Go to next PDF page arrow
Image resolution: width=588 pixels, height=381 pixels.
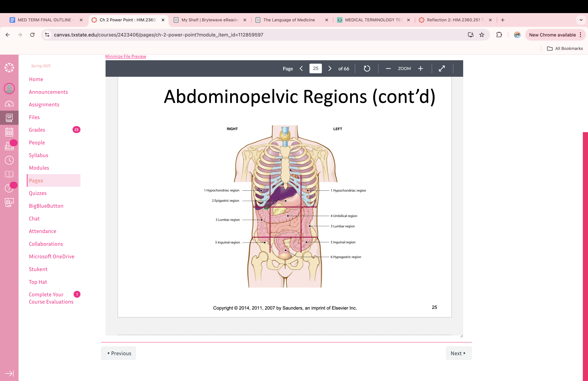coord(330,68)
